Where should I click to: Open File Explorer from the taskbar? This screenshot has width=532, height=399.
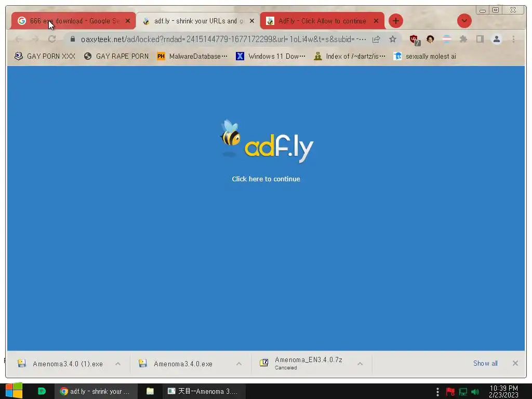pyautogui.click(x=150, y=391)
